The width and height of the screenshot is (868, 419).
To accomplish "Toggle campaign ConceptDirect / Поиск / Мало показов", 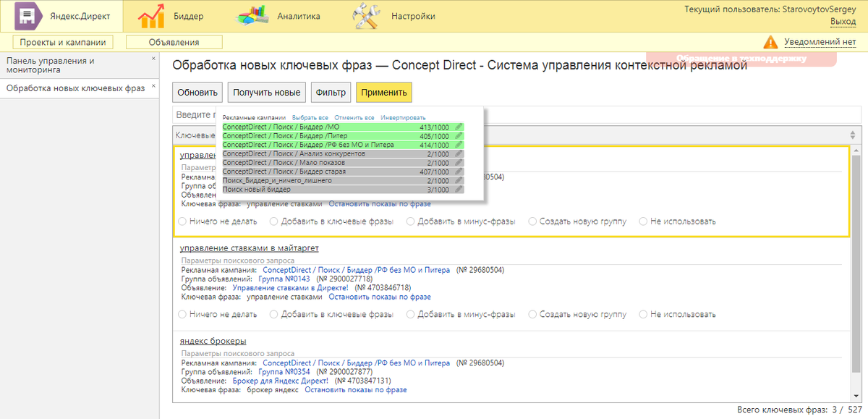I will pos(343,163).
